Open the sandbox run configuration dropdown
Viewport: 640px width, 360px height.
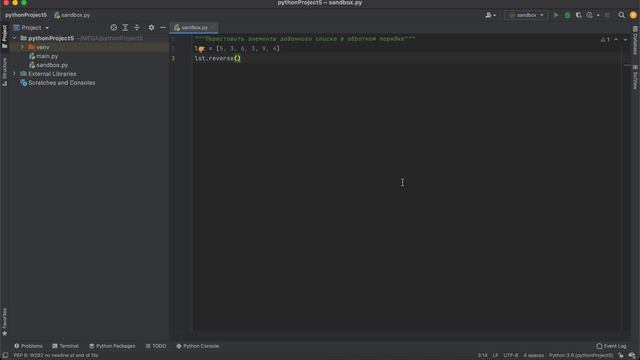tap(526, 15)
